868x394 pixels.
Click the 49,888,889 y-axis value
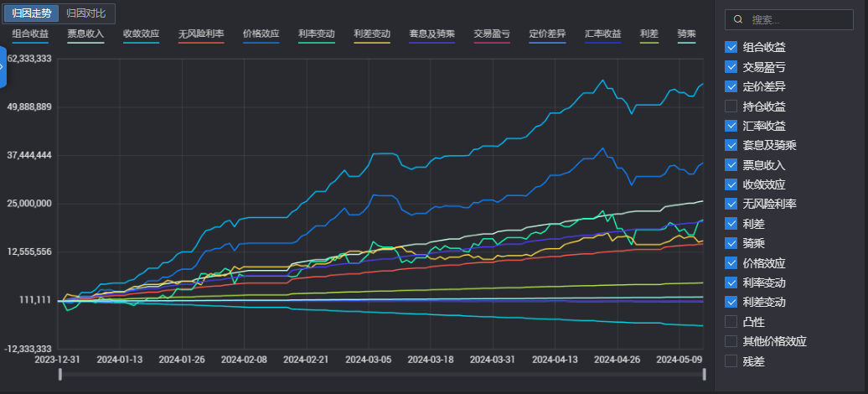tap(29, 107)
